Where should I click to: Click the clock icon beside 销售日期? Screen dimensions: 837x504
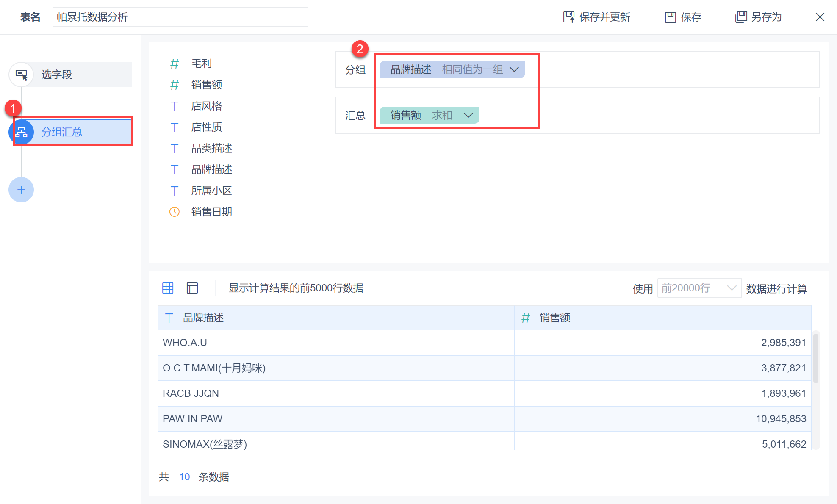pyautogui.click(x=175, y=212)
